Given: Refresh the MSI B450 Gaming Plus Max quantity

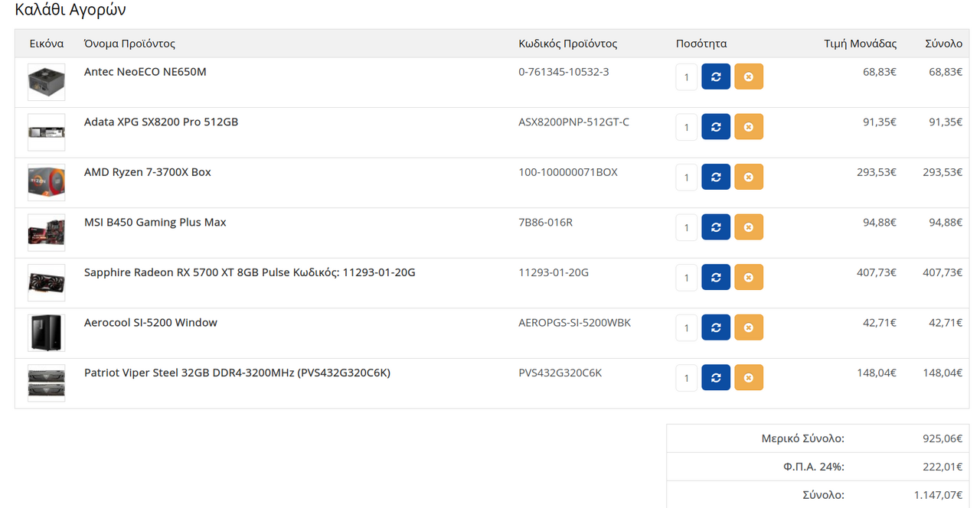Looking at the screenshot, I should click(716, 227).
